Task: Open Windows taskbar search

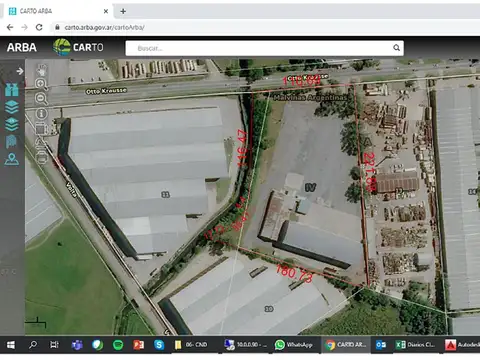Action: click(33, 345)
